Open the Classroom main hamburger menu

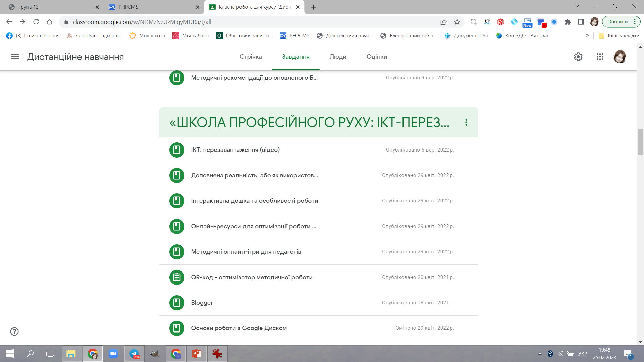(15, 57)
